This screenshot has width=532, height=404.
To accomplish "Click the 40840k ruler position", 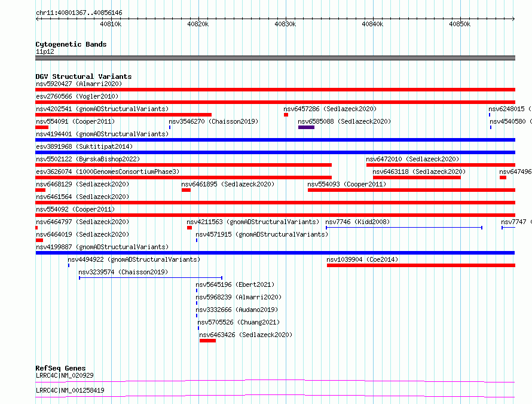I will pos(372,24).
